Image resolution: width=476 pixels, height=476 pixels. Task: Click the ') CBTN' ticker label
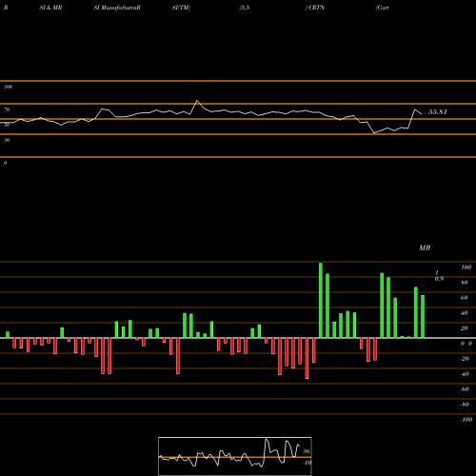click(315, 8)
